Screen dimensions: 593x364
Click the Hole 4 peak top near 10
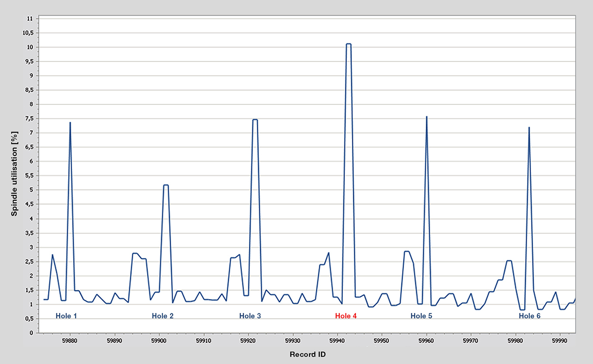348,44
